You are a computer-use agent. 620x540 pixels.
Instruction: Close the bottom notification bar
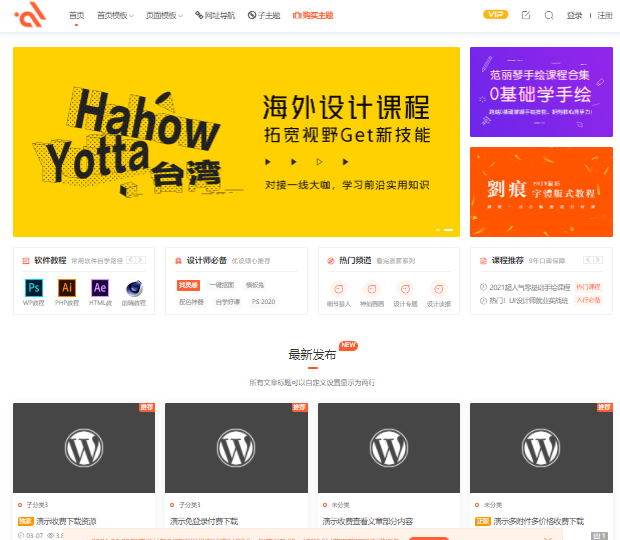548,538
